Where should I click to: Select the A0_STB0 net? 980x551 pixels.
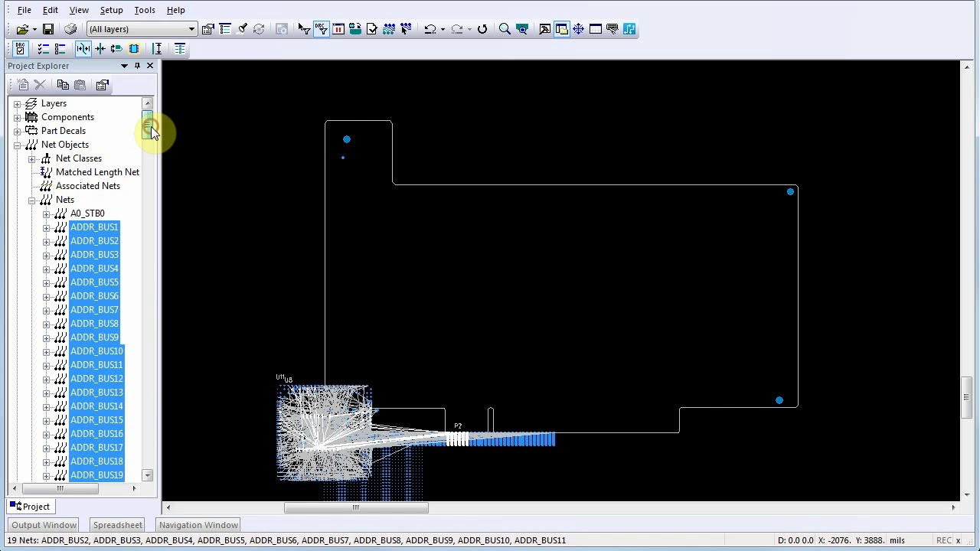point(87,214)
